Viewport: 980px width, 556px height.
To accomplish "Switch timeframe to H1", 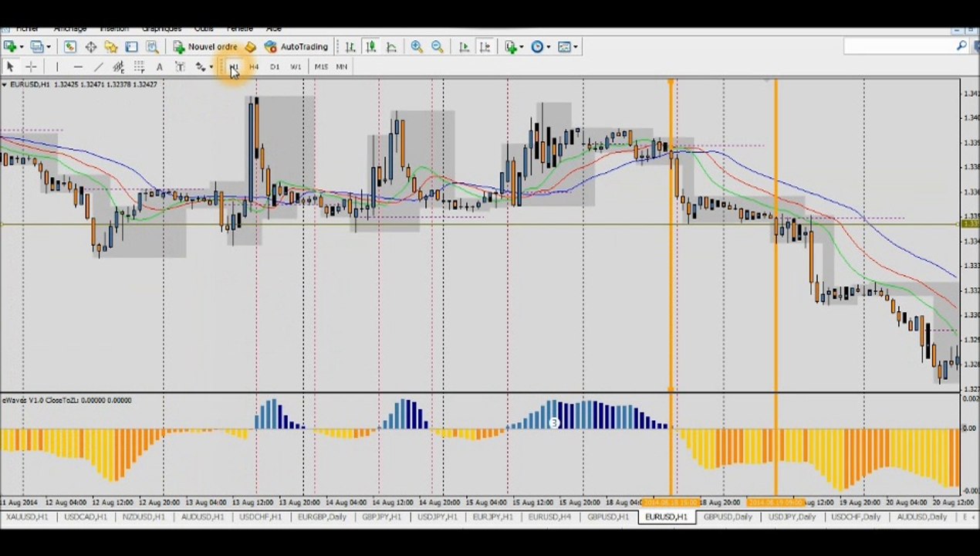I will point(233,67).
